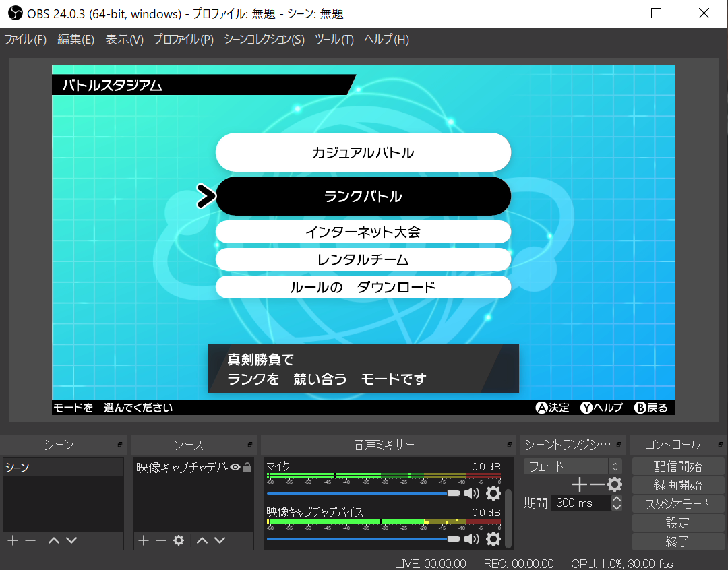Image resolution: width=728 pixels, height=570 pixels.
Task: Mute the マイク speaker icon
Action: tap(472, 493)
